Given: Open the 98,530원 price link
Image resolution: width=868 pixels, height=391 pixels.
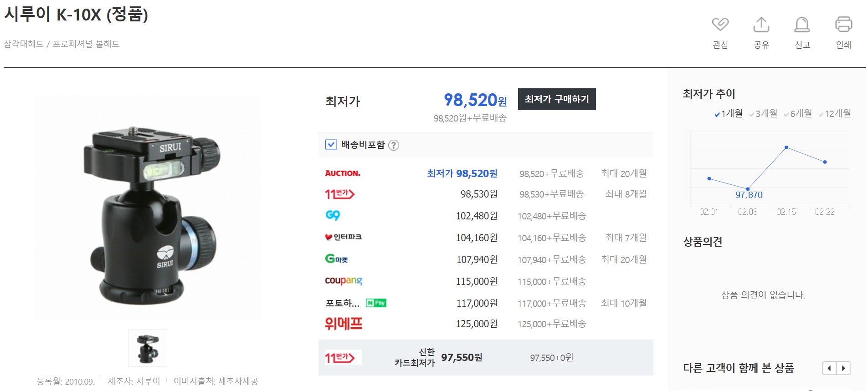Looking at the screenshot, I should [x=479, y=194].
